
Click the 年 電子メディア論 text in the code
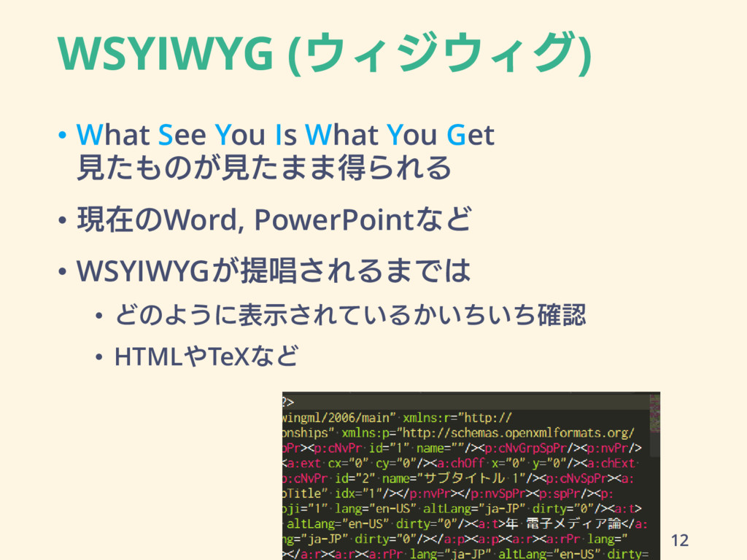click(564, 524)
